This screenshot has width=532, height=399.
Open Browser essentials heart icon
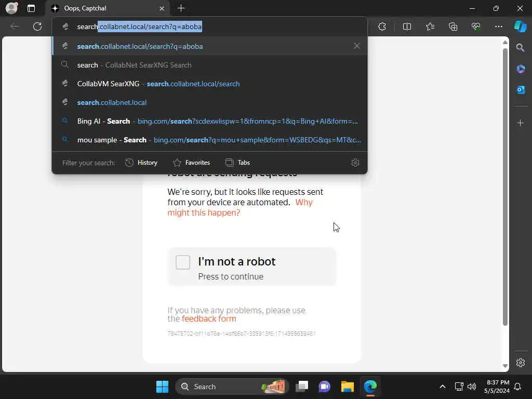pos(476,26)
